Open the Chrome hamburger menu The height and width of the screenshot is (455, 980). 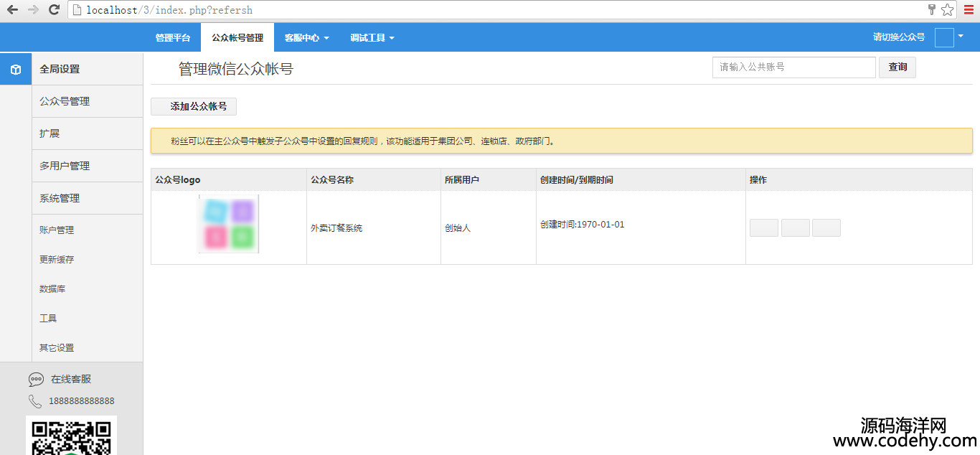click(x=969, y=10)
